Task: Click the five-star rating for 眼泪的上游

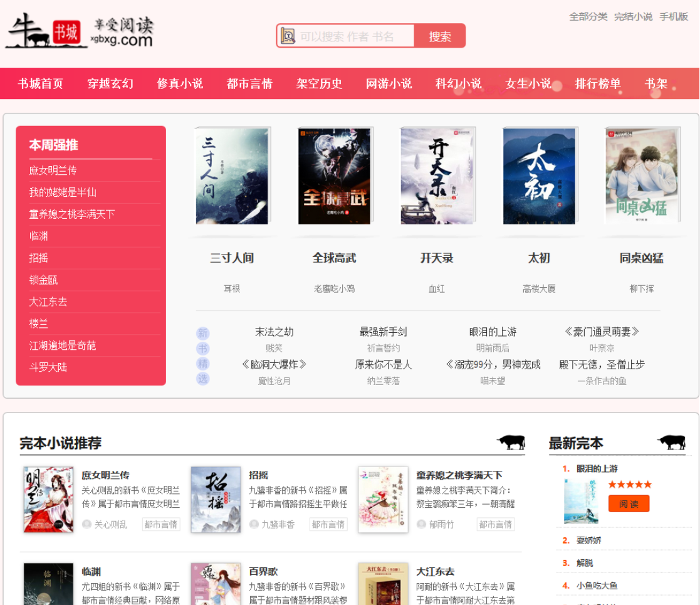Action: tap(630, 485)
